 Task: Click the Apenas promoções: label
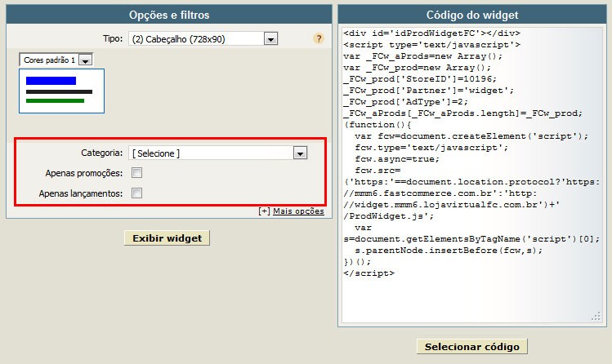[x=84, y=173]
